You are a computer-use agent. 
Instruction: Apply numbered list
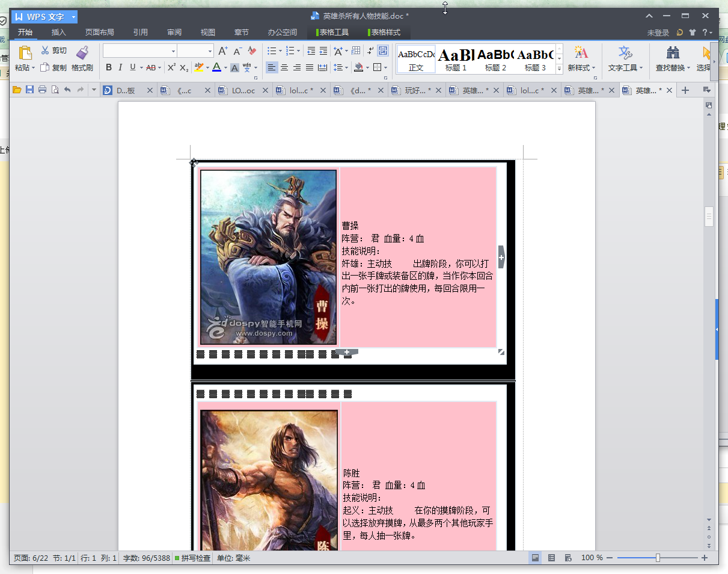coord(290,51)
